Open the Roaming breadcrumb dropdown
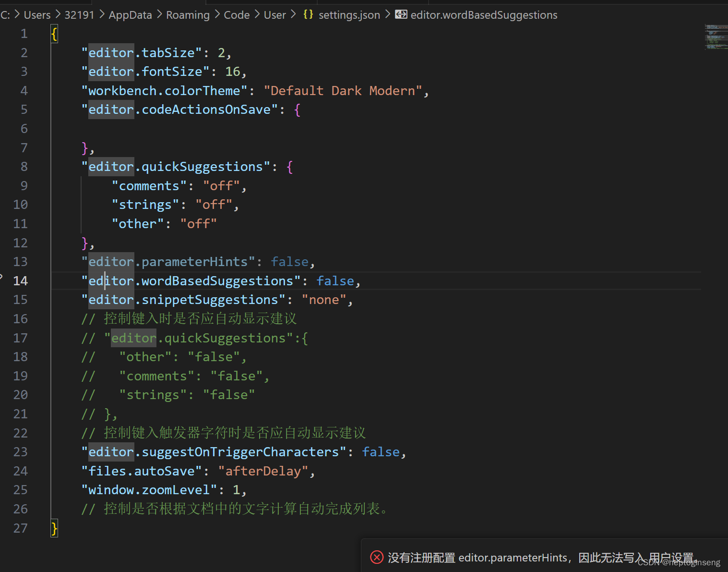 click(188, 14)
